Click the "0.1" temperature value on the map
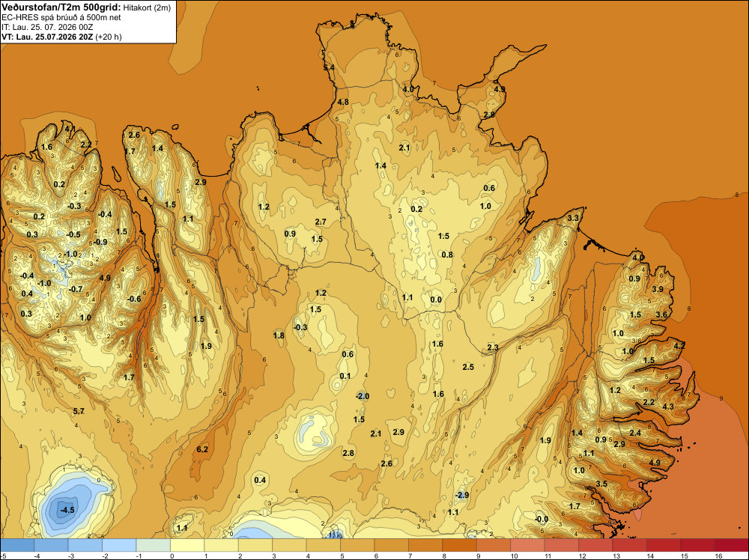Screen dimensions: 749x560 [345, 376]
